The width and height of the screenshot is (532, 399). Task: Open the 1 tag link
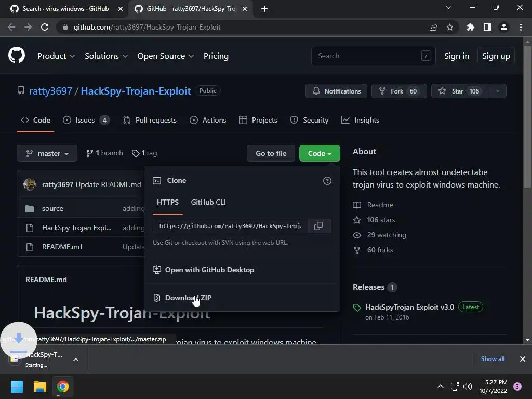click(x=144, y=153)
